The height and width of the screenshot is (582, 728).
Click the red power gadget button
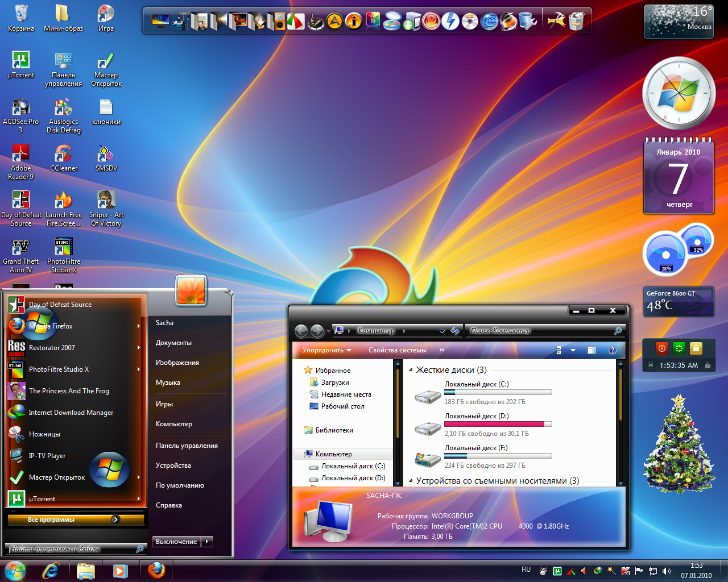661,348
